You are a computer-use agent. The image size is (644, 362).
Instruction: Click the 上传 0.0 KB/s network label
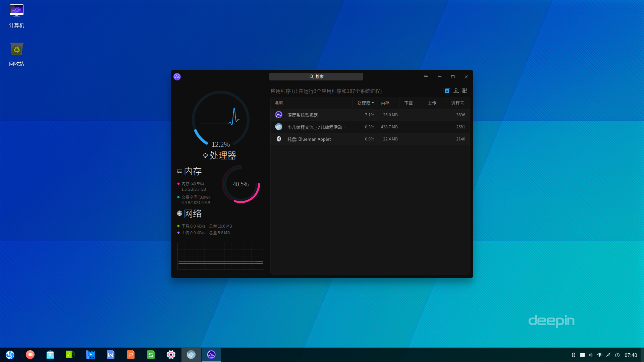(x=193, y=233)
